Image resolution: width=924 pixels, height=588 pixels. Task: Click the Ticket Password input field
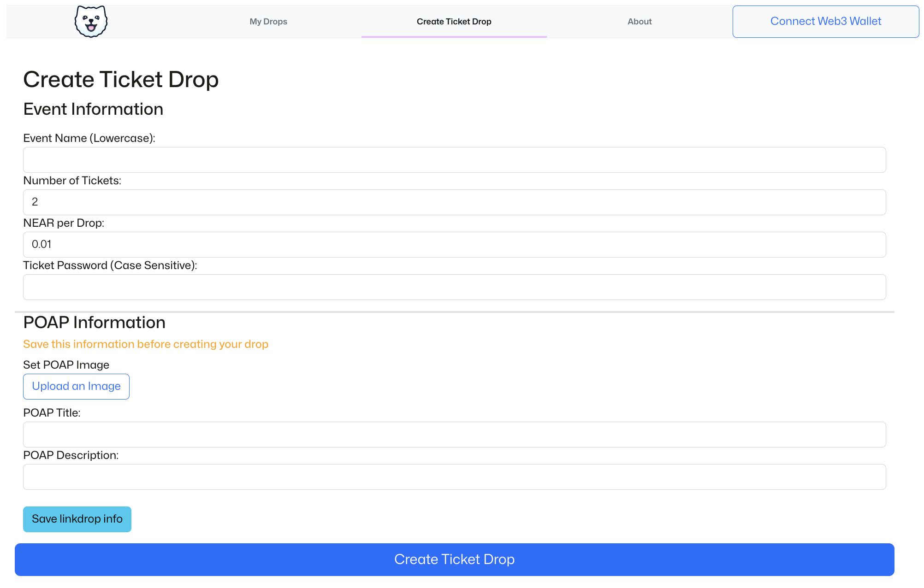(455, 287)
